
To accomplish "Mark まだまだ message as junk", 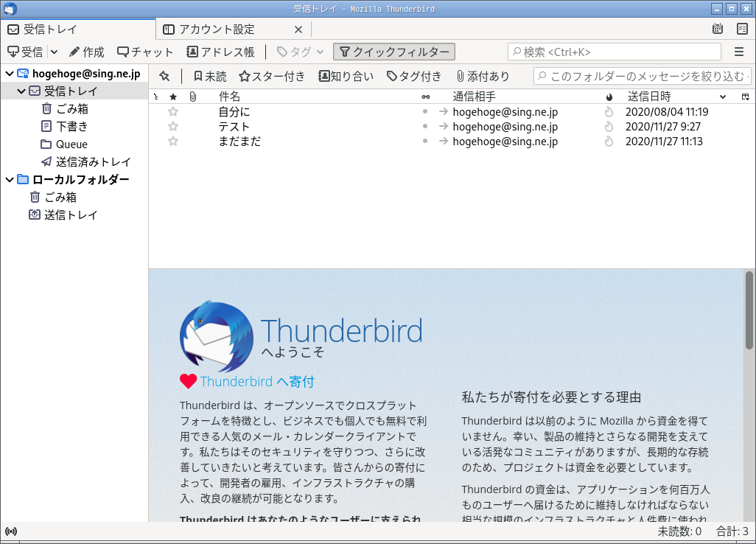I will tap(609, 142).
